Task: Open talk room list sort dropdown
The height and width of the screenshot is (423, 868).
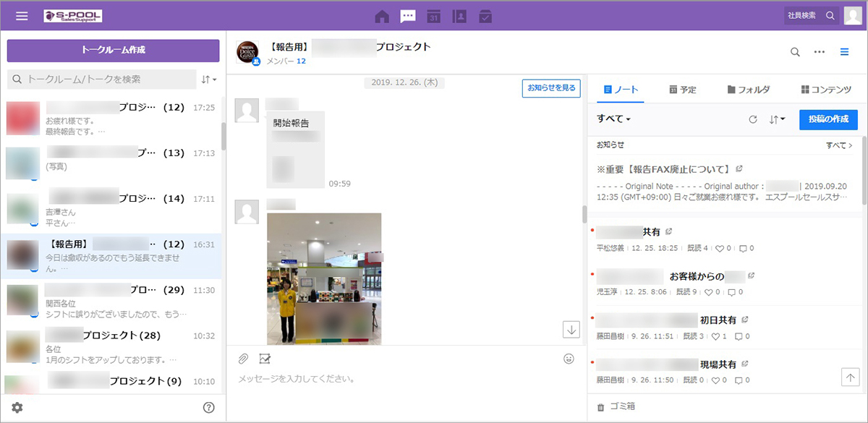Action: point(208,79)
